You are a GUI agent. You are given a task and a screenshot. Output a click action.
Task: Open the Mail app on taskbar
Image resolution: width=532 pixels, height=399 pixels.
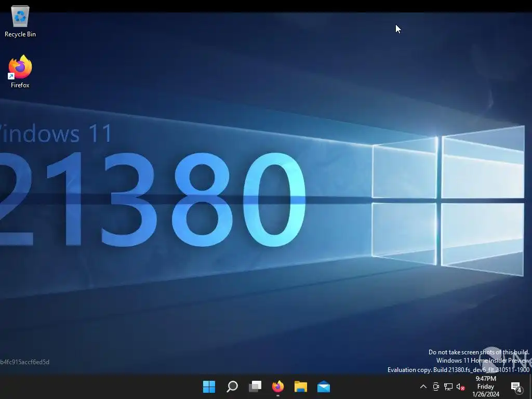[x=324, y=387]
